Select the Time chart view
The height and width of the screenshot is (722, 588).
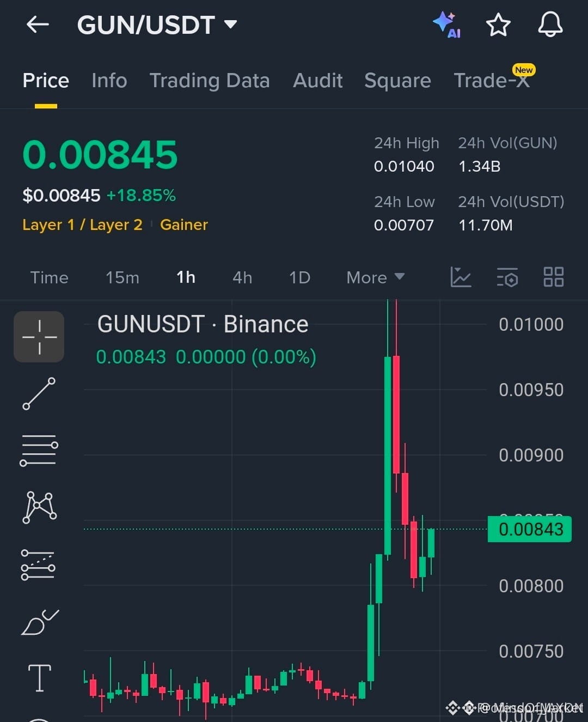point(49,277)
